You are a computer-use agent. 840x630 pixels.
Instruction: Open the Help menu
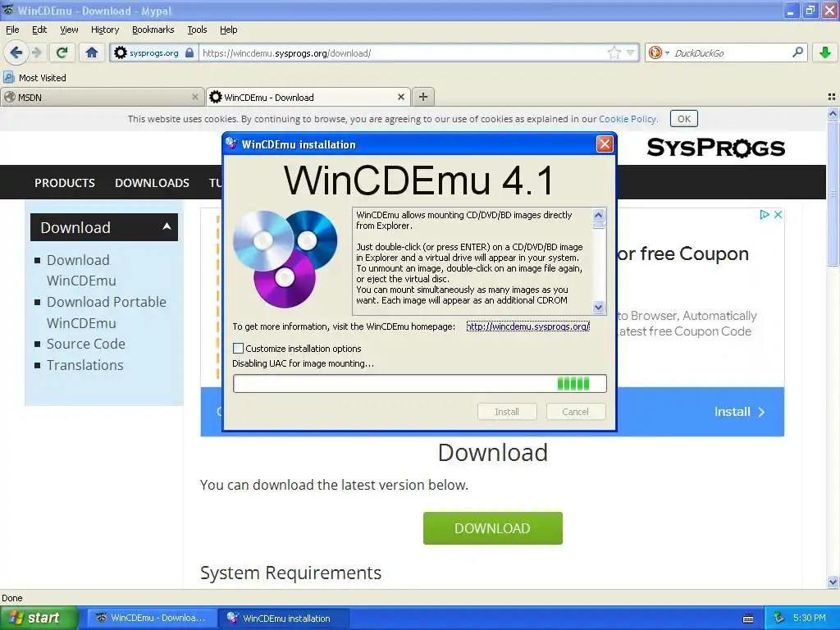[228, 30]
